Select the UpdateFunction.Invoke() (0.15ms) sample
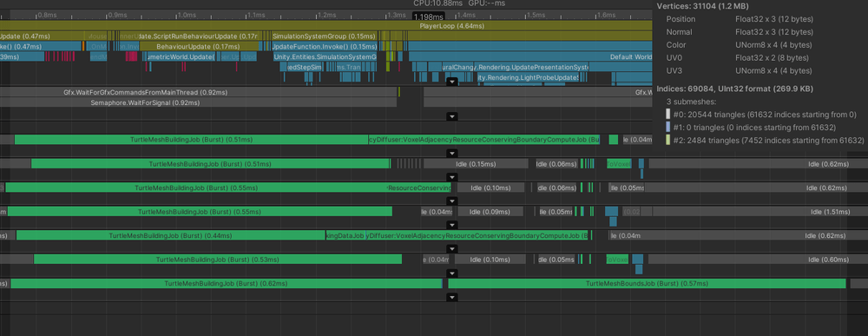The width and height of the screenshot is (868, 336). click(x=324, y=46)
